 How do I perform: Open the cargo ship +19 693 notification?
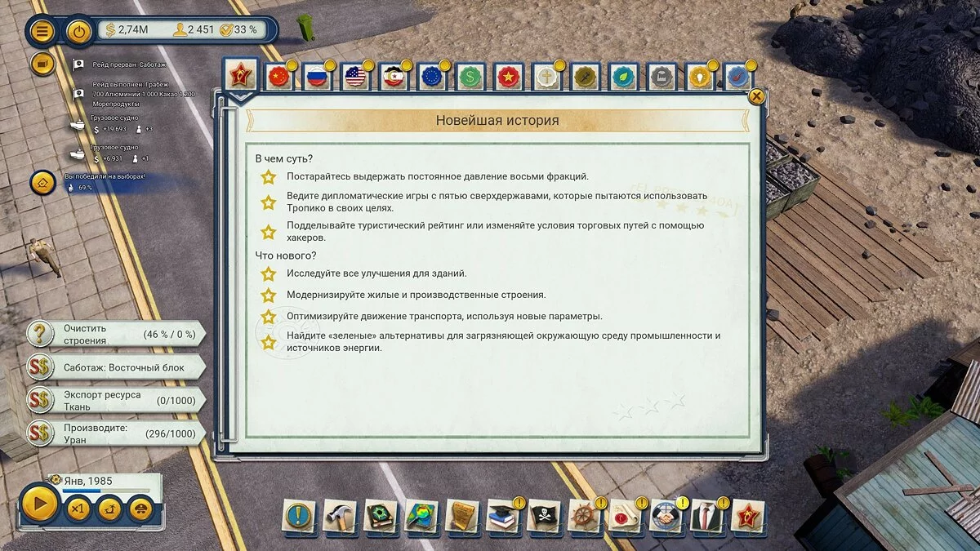[112, 123]
